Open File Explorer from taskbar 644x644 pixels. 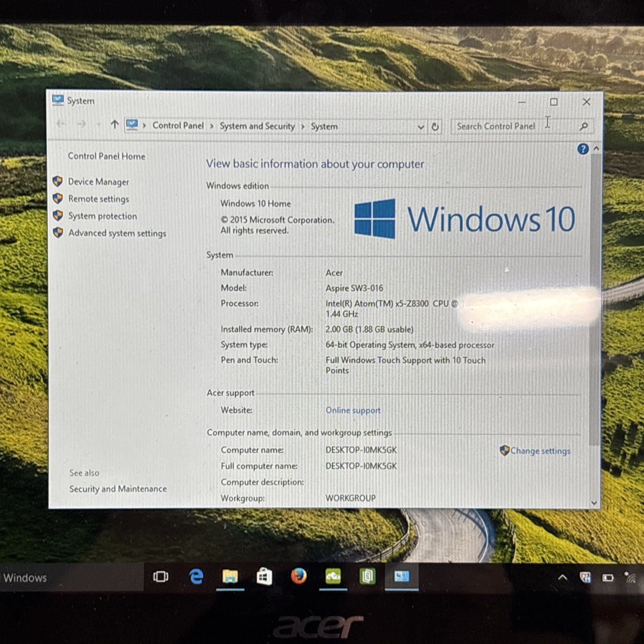click(x=230, y=577)
